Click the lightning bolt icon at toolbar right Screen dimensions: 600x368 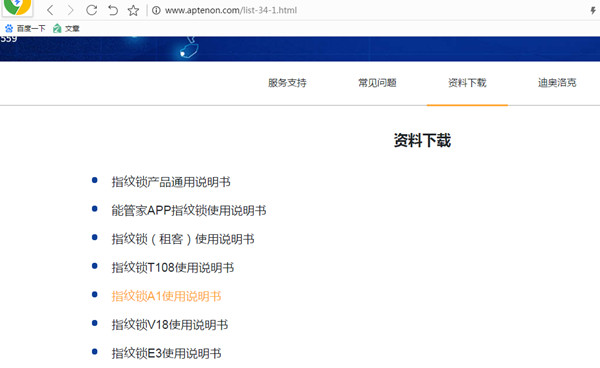593,10
